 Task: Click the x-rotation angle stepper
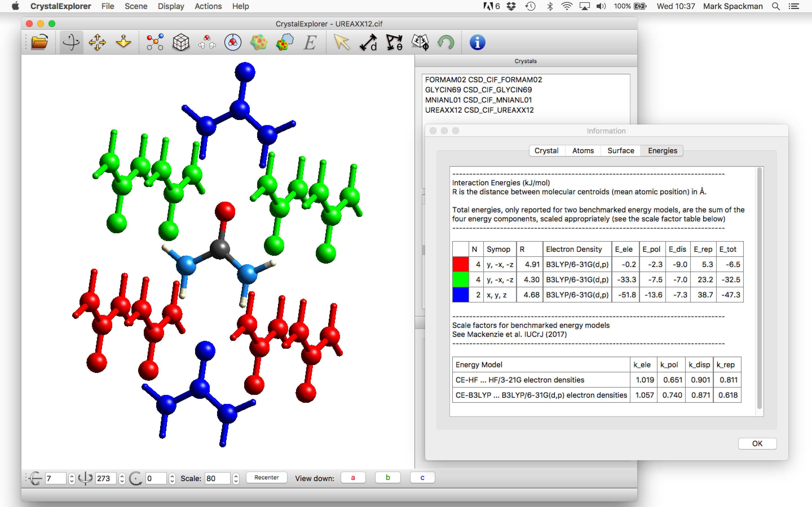(71, 478)
